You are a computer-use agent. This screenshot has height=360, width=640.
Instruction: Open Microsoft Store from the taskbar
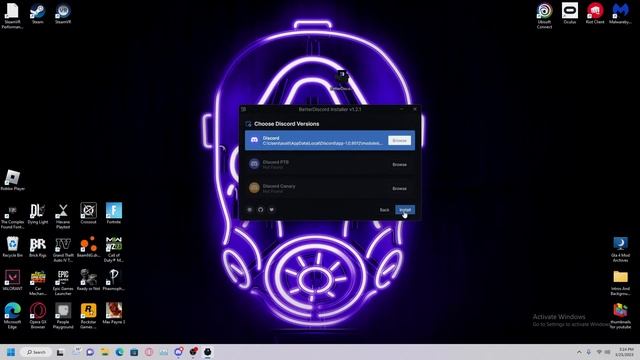coord(134,352)
